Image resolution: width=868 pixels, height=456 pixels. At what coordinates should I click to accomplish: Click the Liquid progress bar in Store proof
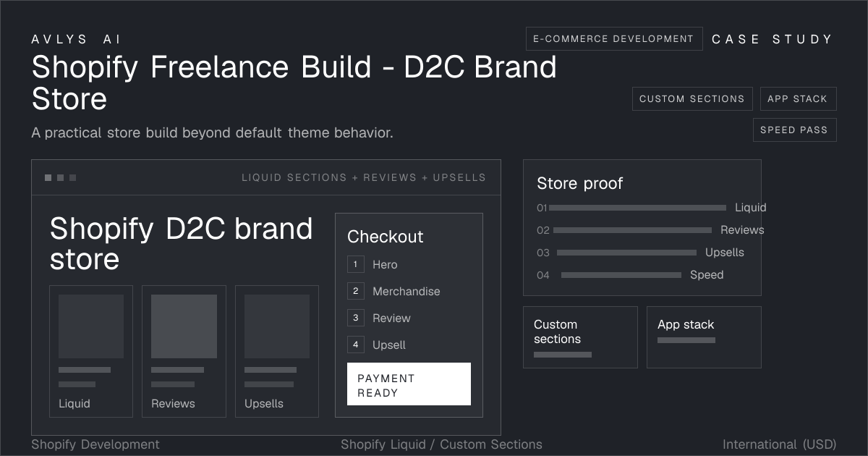pos(637,208)
